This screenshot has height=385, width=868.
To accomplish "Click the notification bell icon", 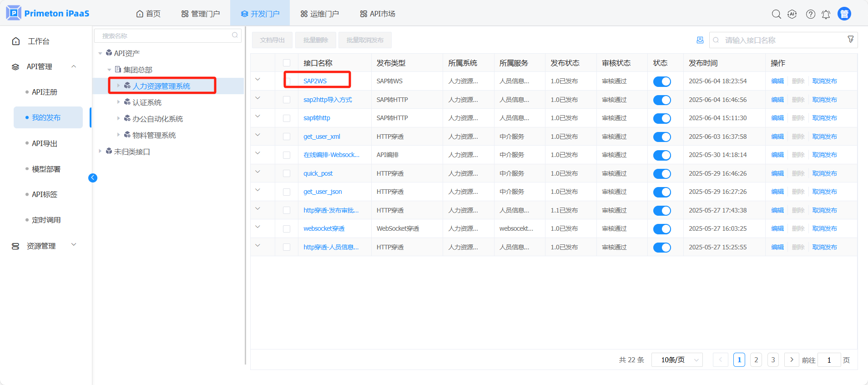I will click(x=826, y=15).
